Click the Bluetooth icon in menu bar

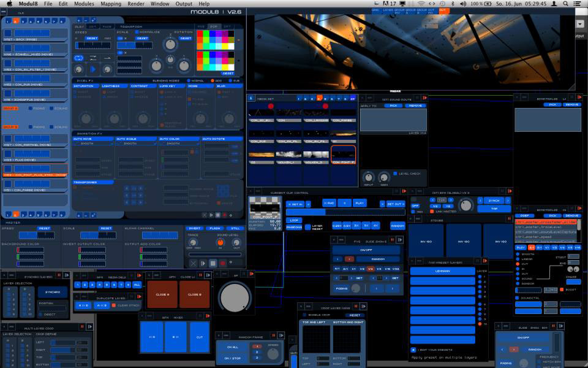[x=453, y=4]
